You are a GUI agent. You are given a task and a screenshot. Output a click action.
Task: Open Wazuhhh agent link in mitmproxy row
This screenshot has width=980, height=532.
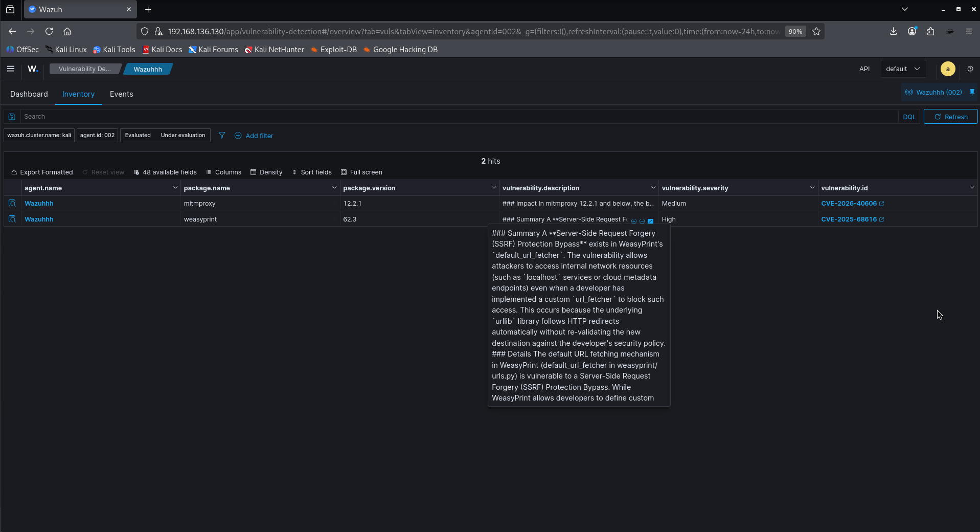(x=39, y=204)
